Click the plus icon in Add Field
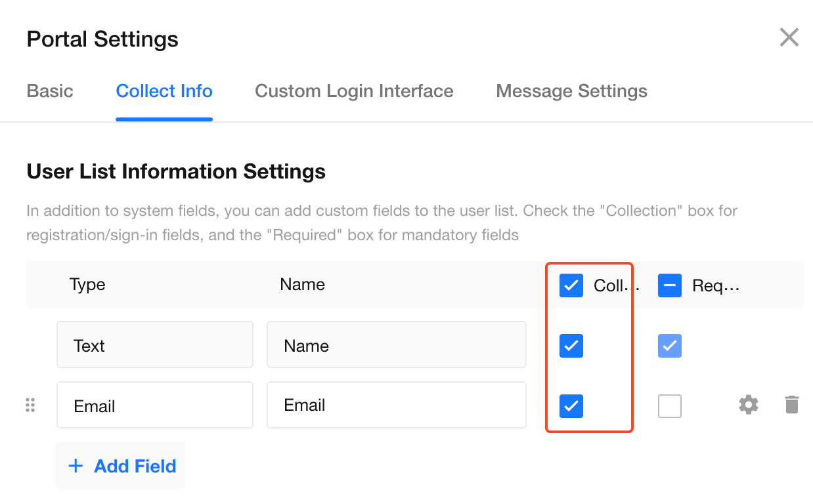 76,466
